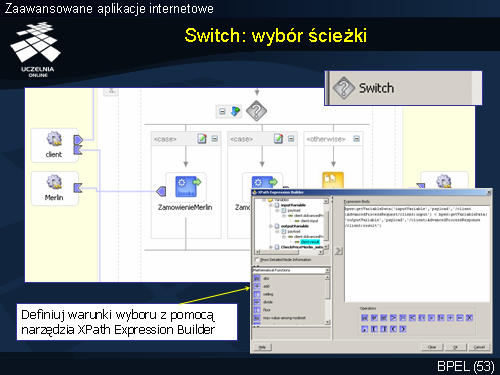Click the Help button in XPath builder
The image size is (500, 375).
(262, 347)
